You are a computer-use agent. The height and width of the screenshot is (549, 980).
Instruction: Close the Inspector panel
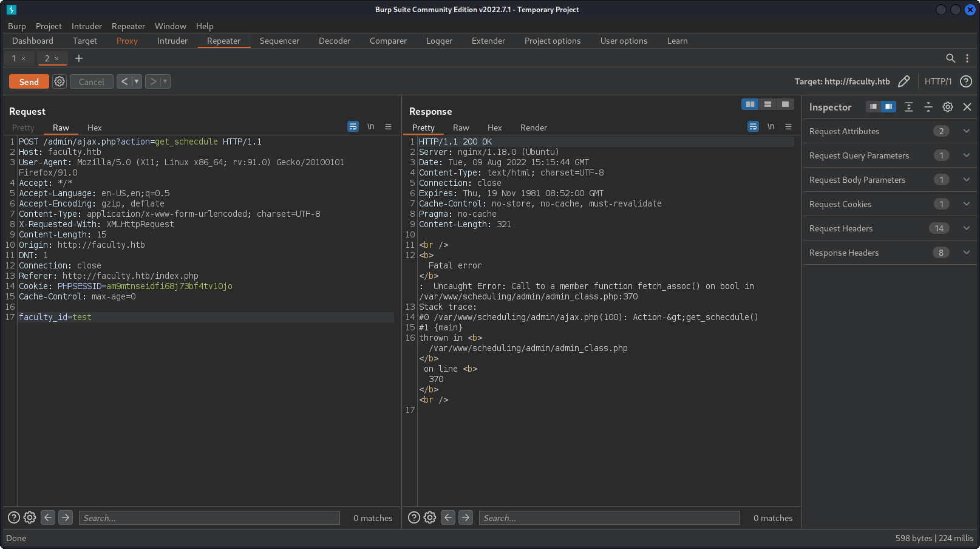967,107
